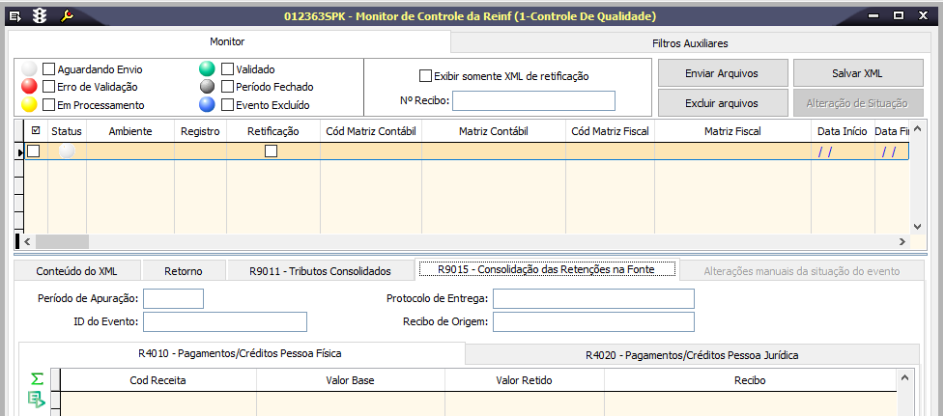943x417 pixels.
Task: Click the Salvar XML button
Action: pyautogui.click(x=856, y=74)
